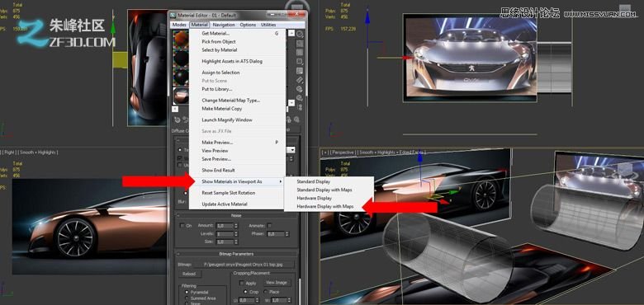Open Material Editor Options icon
This screenshot has height=305, width=644.
point(300,89)
